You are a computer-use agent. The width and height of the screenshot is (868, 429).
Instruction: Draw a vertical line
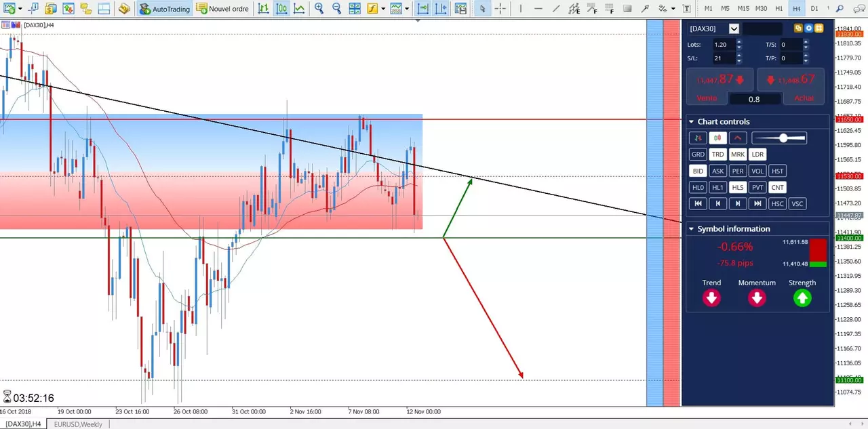tap(521, 9)
